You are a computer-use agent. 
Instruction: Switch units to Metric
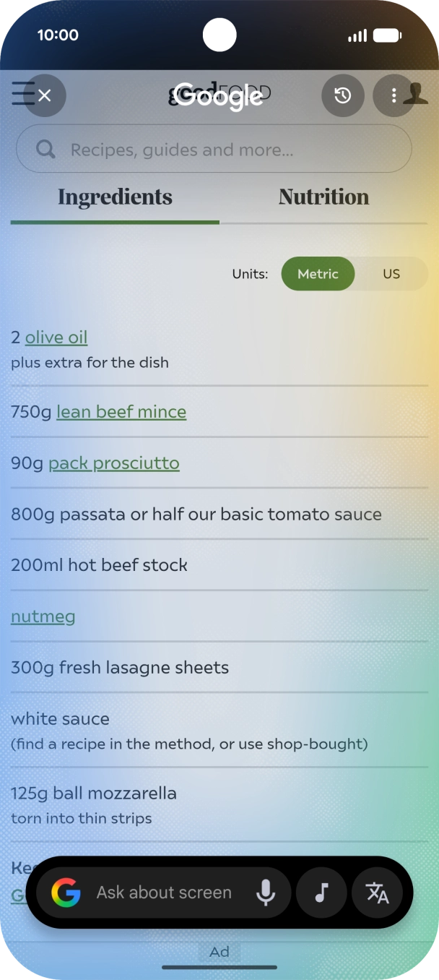318,274
